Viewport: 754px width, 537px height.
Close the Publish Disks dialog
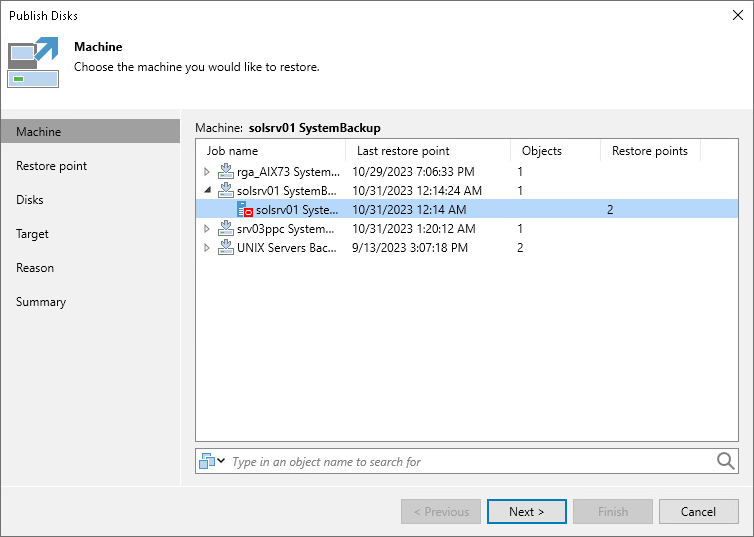tap(738, 15)
